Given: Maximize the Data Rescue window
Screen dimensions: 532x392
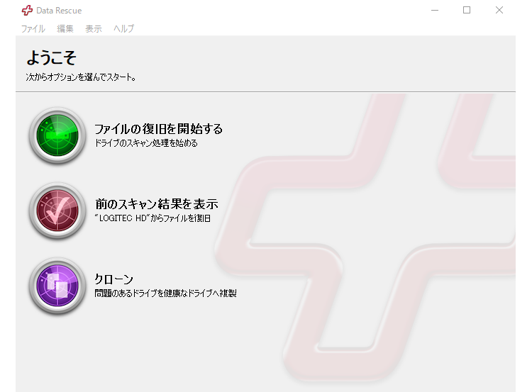Looking at the screenshot, I should coord(467,10).
